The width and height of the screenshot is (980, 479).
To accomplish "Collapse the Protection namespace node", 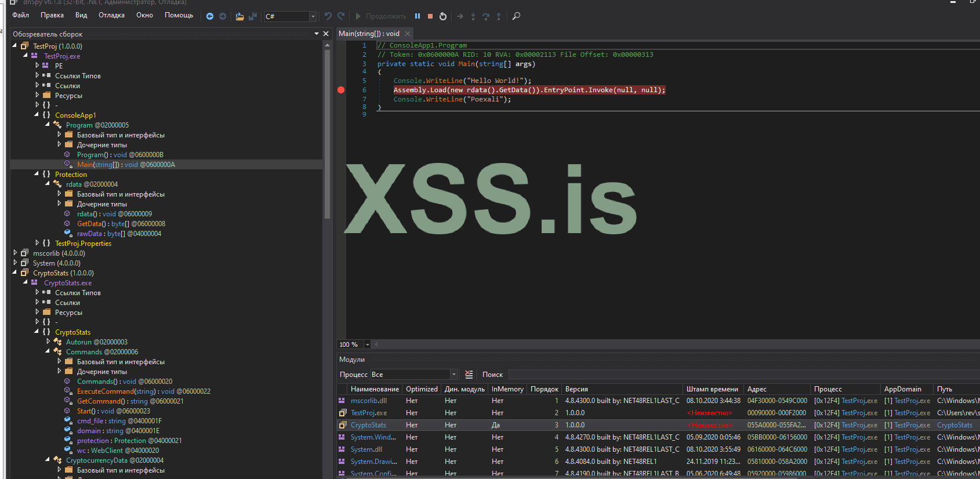I will coord(37,174).
